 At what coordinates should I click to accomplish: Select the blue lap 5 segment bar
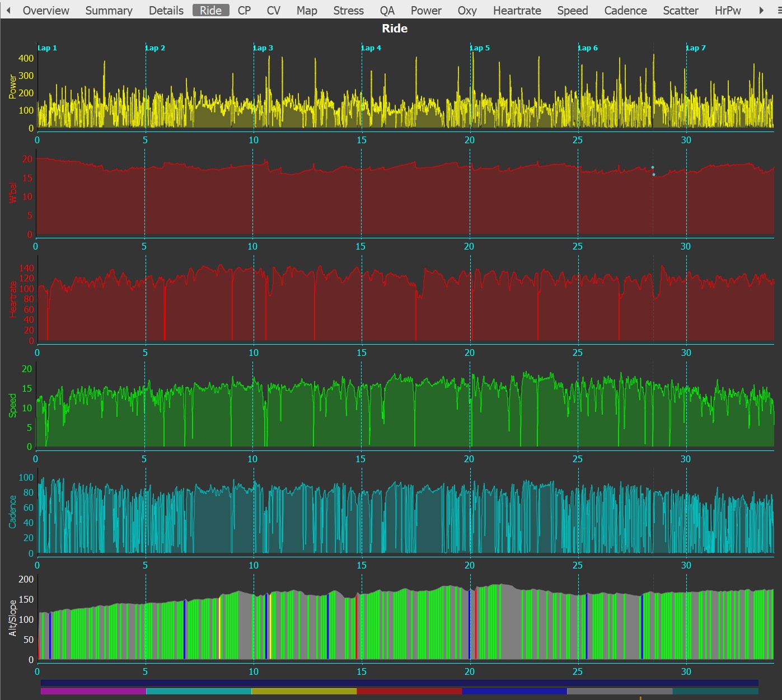click(514, 692)
